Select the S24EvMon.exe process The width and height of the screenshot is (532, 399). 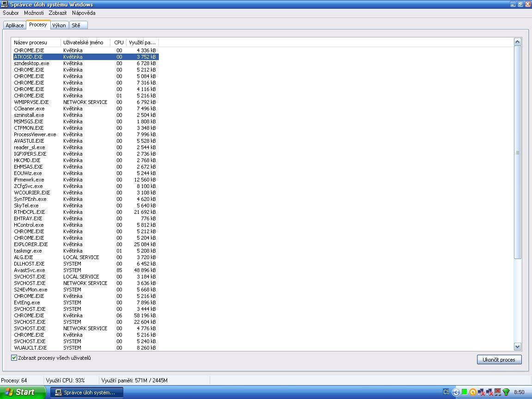tap(86, 290)
